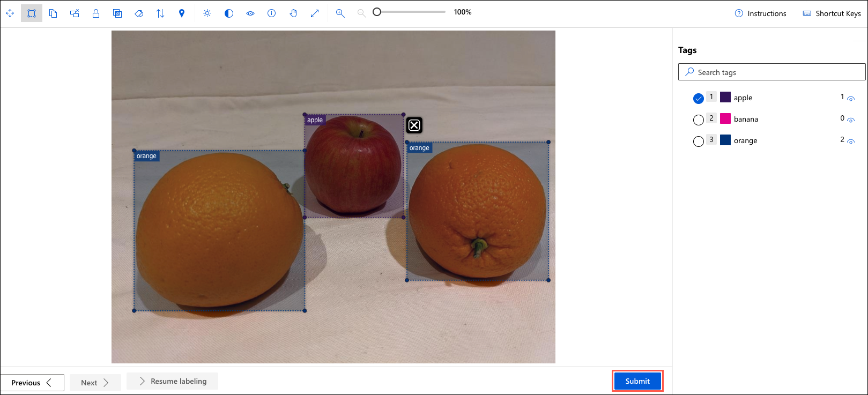This screenshot has height=395, width=868.
Task: Select the orange tag radio button
Action: point(698,141)
